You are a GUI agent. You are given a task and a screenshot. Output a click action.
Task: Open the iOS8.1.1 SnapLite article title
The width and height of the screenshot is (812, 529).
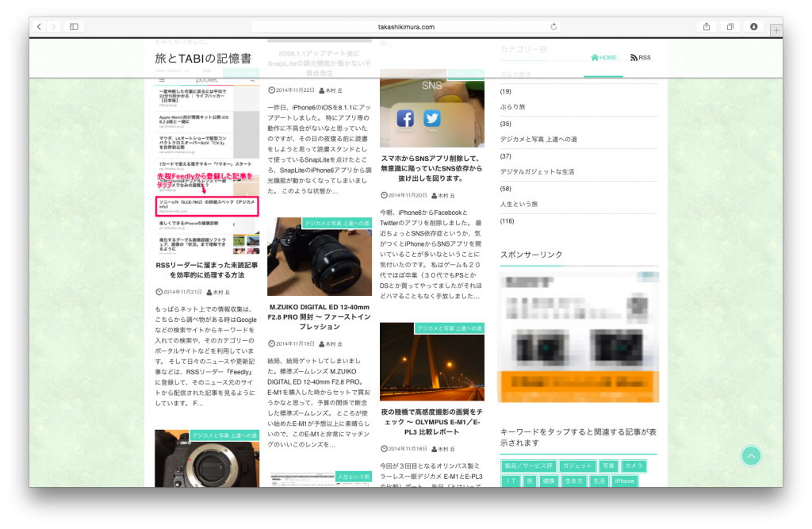pyautogui.click(x=320, y=63)
